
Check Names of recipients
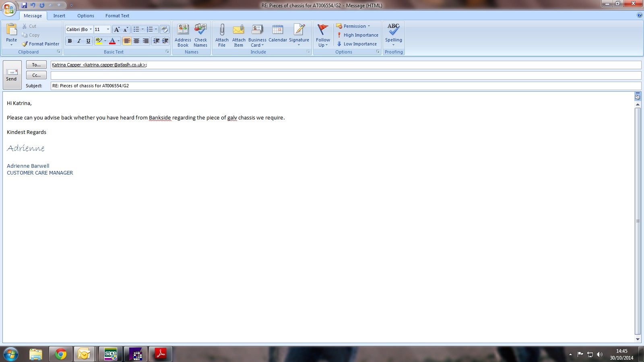click(x=200, y=35)
